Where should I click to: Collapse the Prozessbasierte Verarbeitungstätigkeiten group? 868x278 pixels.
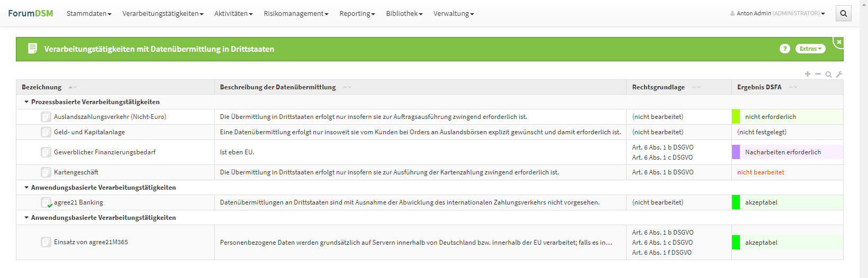coord(26,102)
